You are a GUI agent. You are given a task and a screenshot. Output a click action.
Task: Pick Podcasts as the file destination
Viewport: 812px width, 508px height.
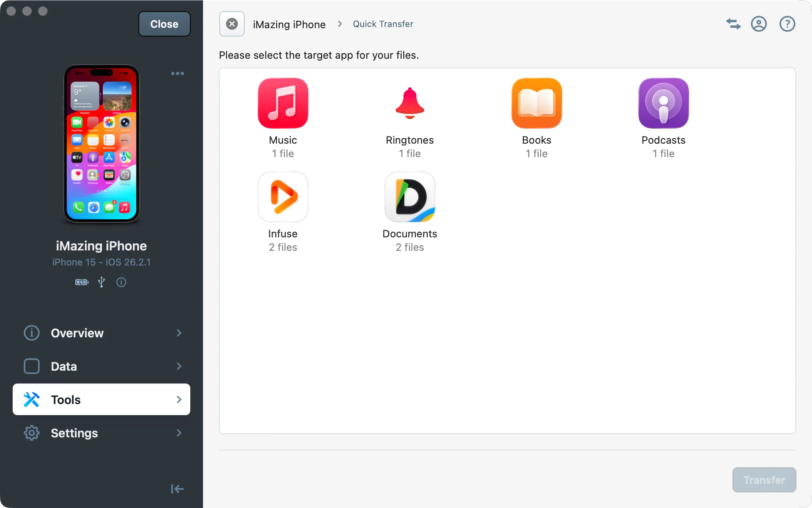(x=663, y=103)
